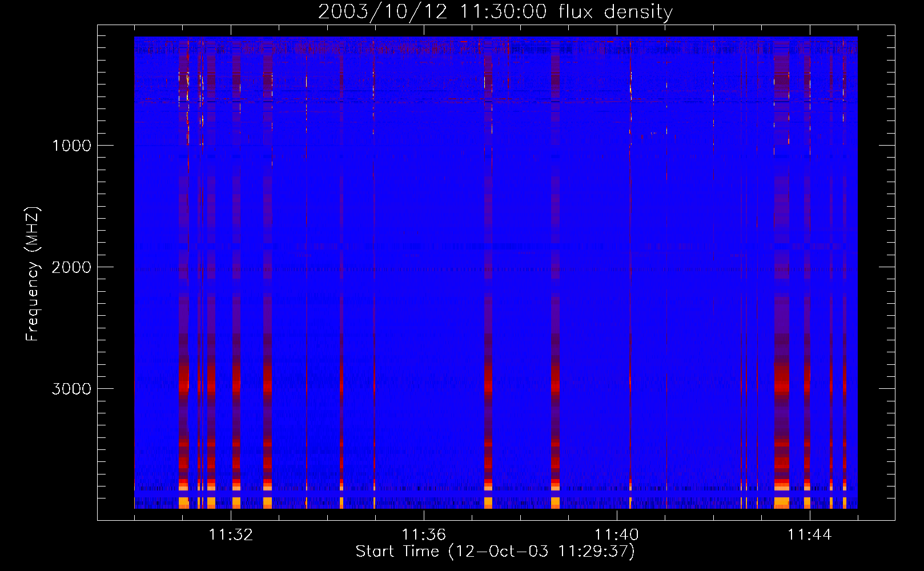Click the 11:36 time tick label
The image size is (924, 571).
pos(424,534)
